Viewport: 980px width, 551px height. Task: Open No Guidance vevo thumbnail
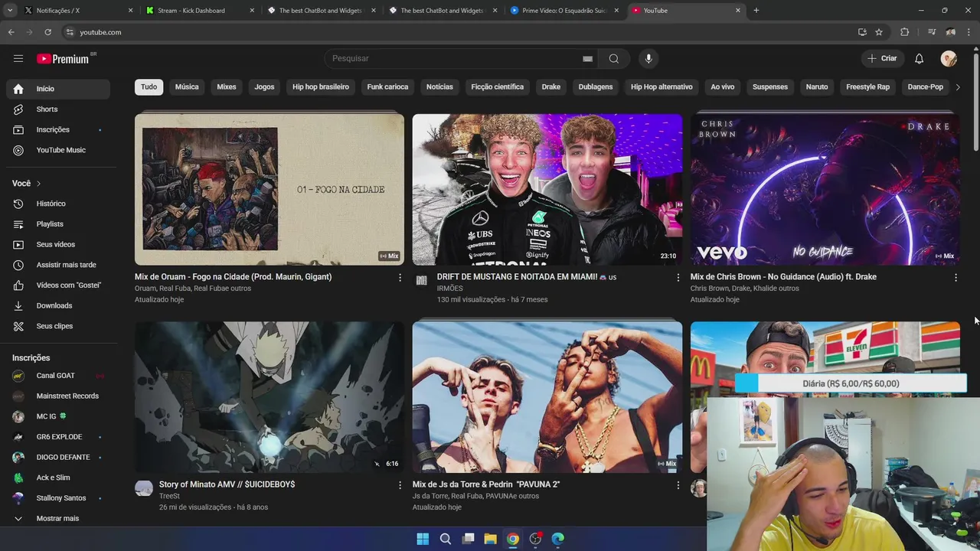tap(825, 189)
